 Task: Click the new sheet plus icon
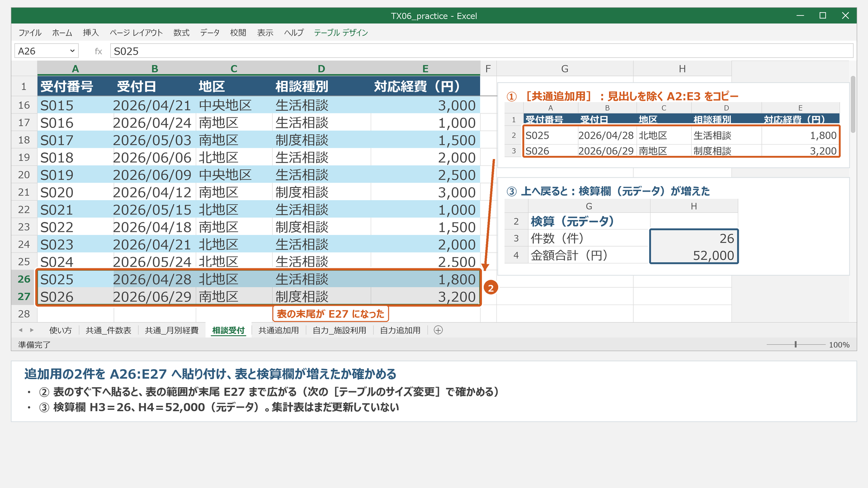(x=438, y=330)
